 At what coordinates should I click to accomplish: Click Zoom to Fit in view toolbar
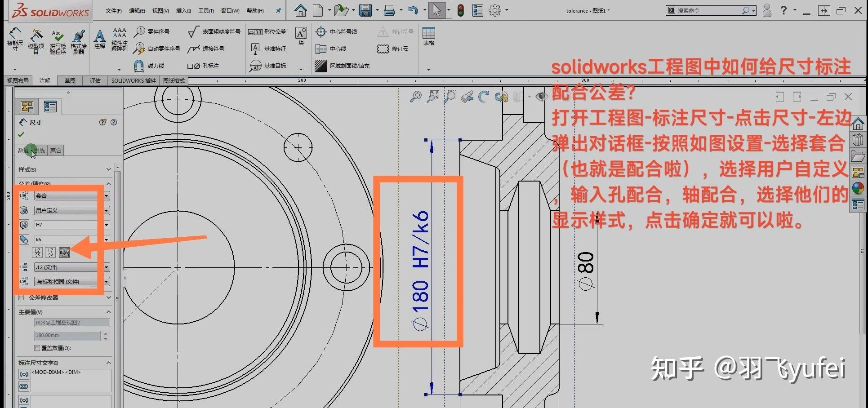[x=415, y=96]
